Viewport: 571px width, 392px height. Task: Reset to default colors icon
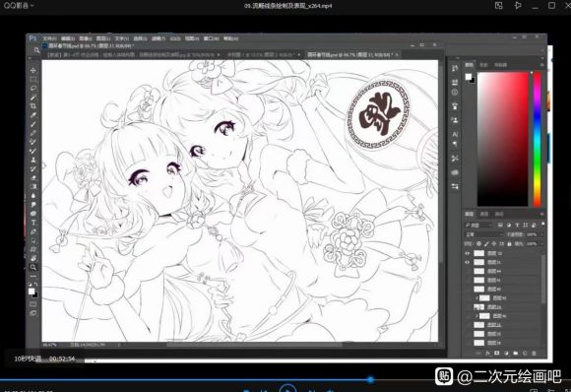click(30, 285)
